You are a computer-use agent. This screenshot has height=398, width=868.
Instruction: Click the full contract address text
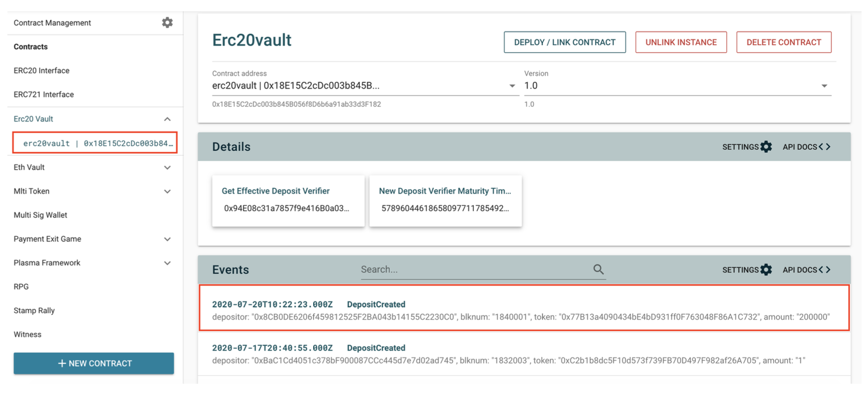point(296,104)
